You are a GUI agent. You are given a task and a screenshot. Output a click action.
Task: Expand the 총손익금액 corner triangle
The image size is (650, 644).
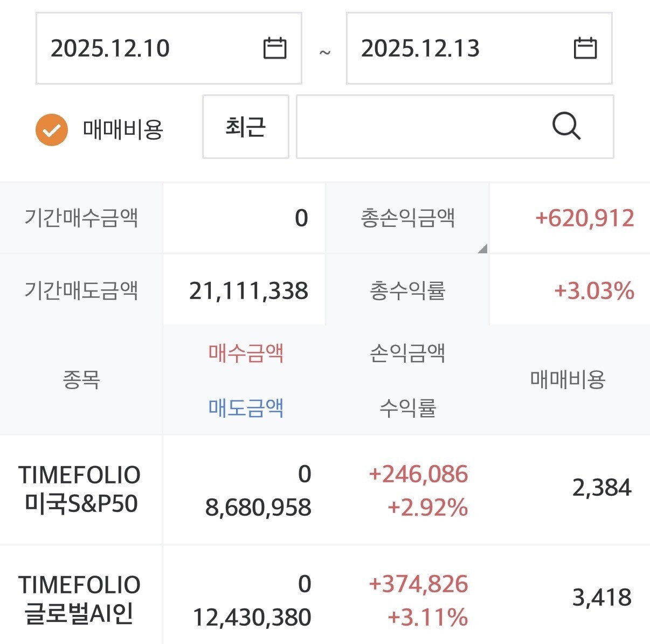[482, 248]
